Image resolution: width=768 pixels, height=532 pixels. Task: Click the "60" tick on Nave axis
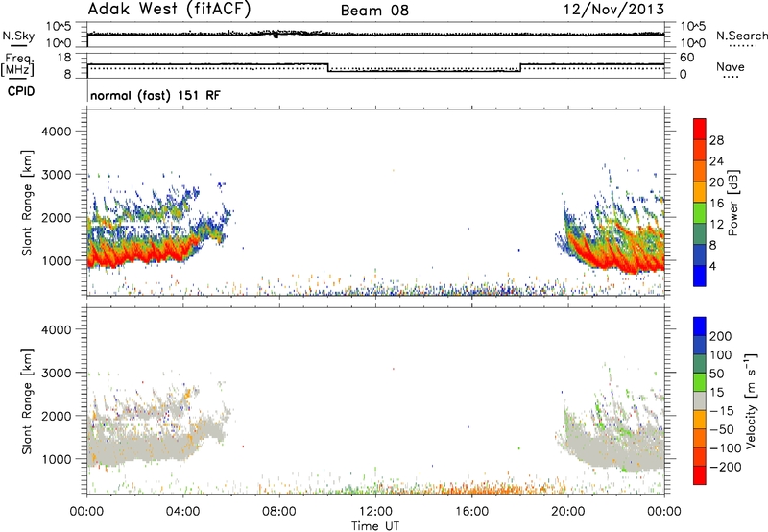coord(687,58)
